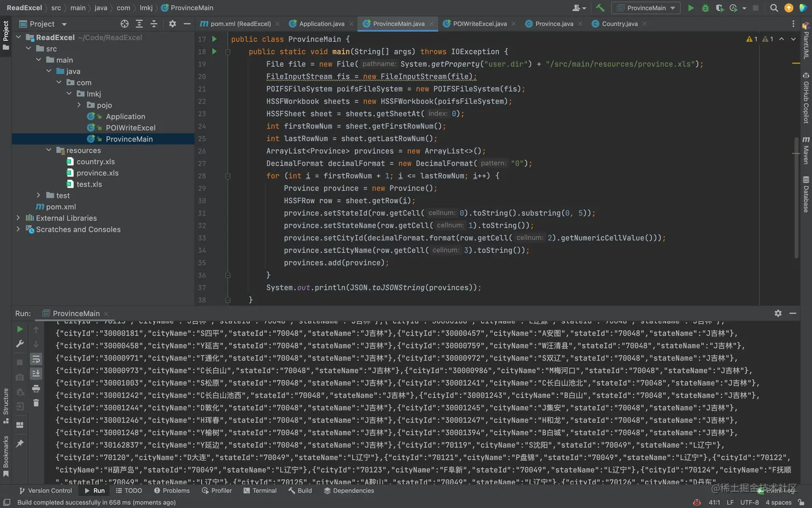
Task: Expand the pojo package
Action: 79,105
